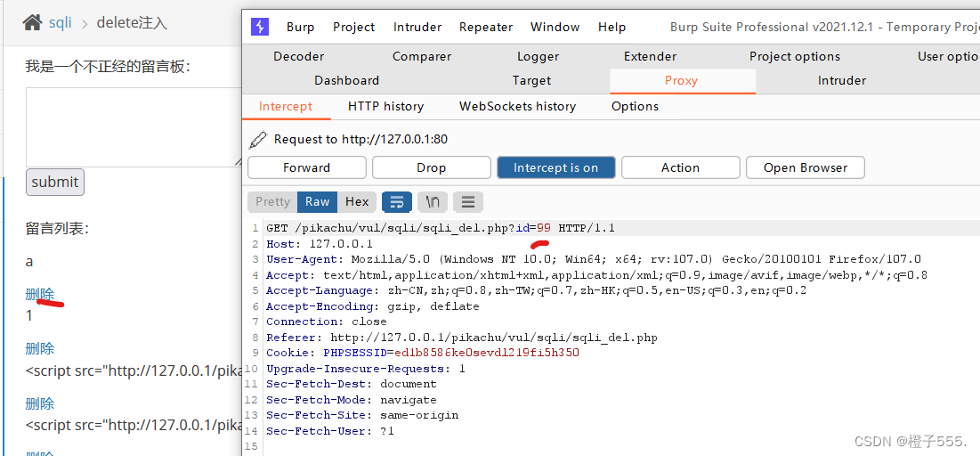
Task: Switch to the Target tab
Action: pyautogui.click(x=532, y=81)
